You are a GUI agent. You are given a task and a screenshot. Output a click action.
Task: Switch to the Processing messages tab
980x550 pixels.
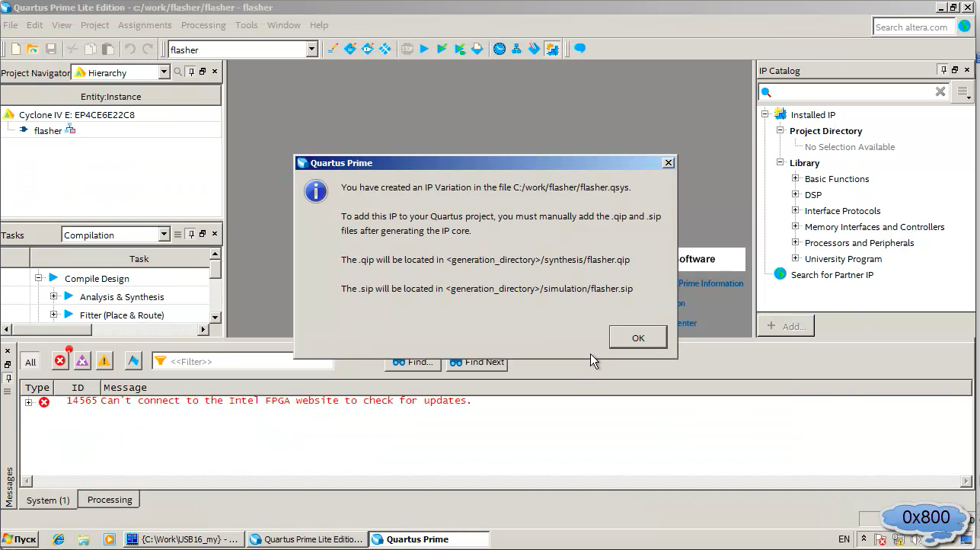coord(110,500)
